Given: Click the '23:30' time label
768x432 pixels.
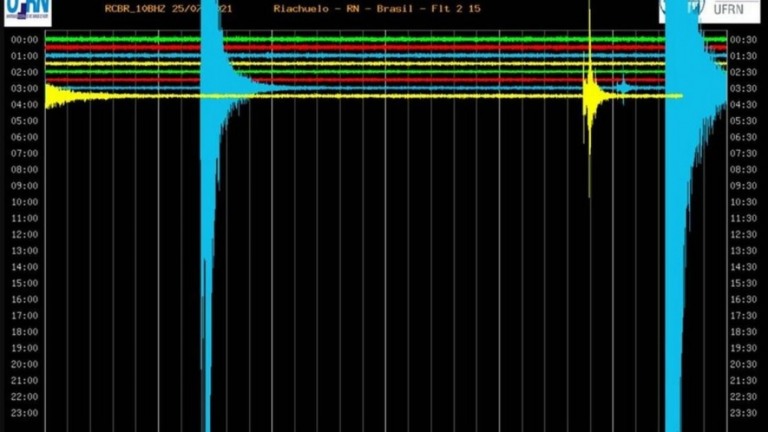Looking at the screenshot, I should [x=744, y=413].
